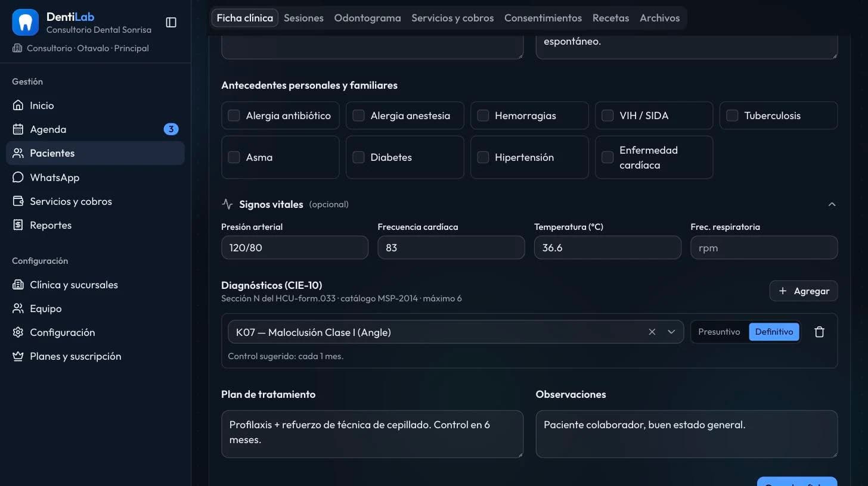Viewport: 868px width, 486px height.
Task: Check Asma
Action: 234,157
